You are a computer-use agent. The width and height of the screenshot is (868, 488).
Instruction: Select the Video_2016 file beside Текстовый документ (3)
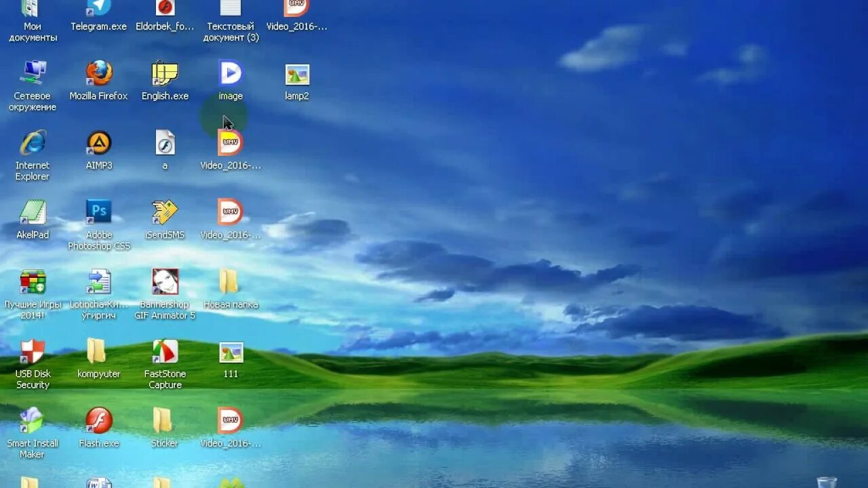[x=297, y=16]
